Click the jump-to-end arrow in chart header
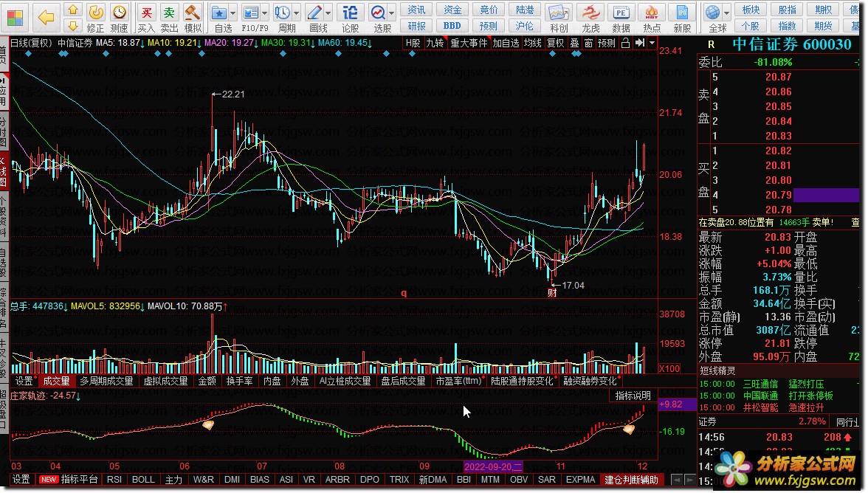Viewport: 868px width, 493px height. pos(640,43)
